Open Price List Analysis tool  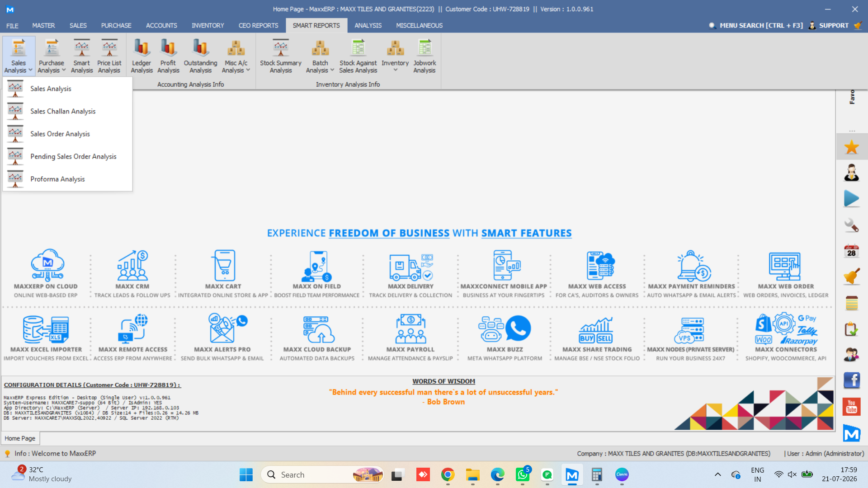tap(109, 56)
